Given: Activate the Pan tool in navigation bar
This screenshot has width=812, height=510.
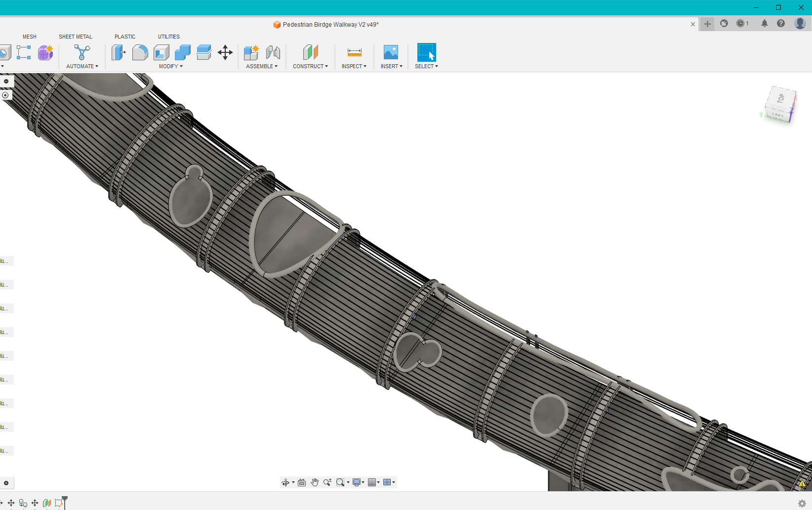Looking at the screenshot, I should (315, 482).
